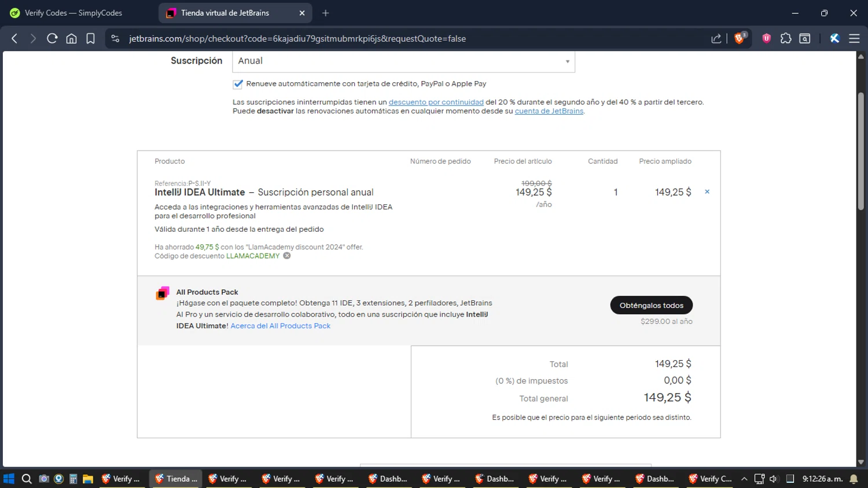Viewport: 868px width, 488px height.
Task: Open the camera app in the taskbar
Action: click(43, 479)
